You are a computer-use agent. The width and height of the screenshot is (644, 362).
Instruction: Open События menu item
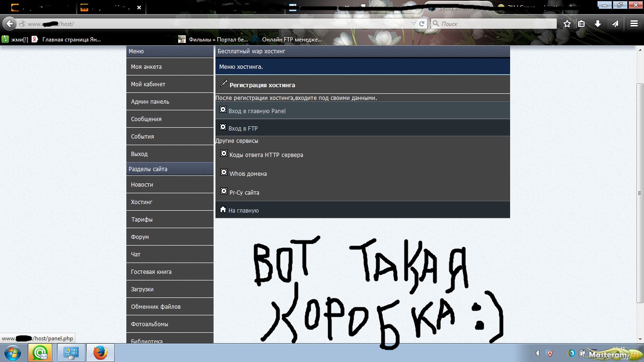[170, 136]
